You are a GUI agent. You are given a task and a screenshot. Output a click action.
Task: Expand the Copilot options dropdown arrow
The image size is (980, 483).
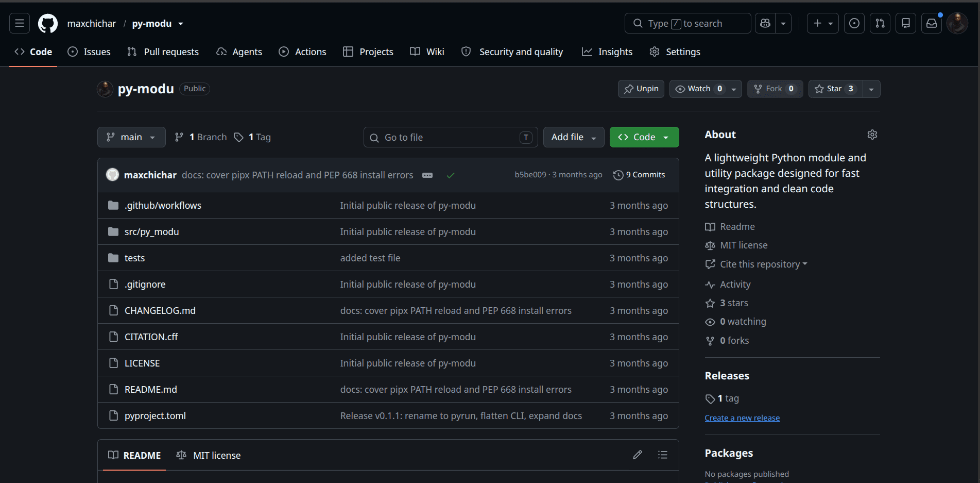[783, 23]
